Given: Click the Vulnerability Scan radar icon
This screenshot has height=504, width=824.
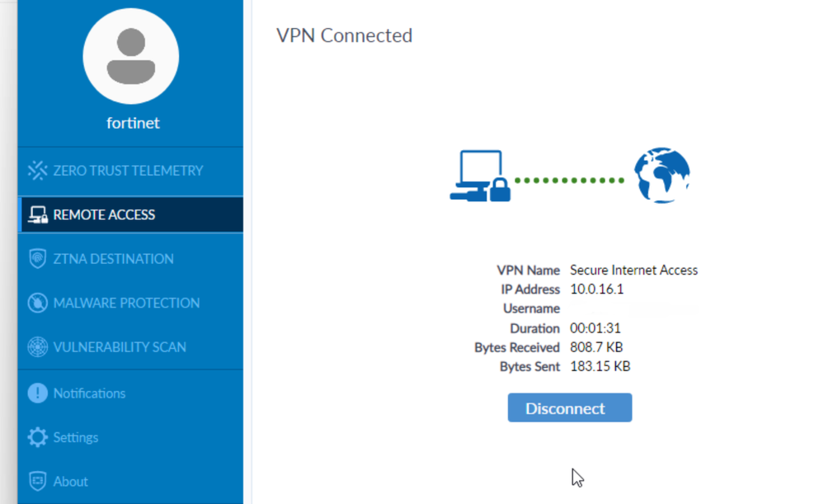Looking at the screenshot, I should pyautogui.click(x=38, y=347).
